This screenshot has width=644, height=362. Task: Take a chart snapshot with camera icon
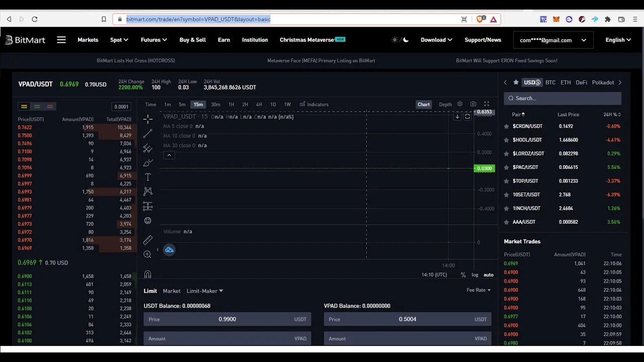[x=473, y=104]
